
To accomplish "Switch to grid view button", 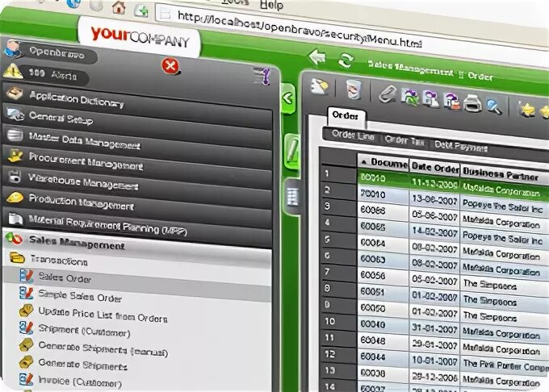I will point(293,196).
